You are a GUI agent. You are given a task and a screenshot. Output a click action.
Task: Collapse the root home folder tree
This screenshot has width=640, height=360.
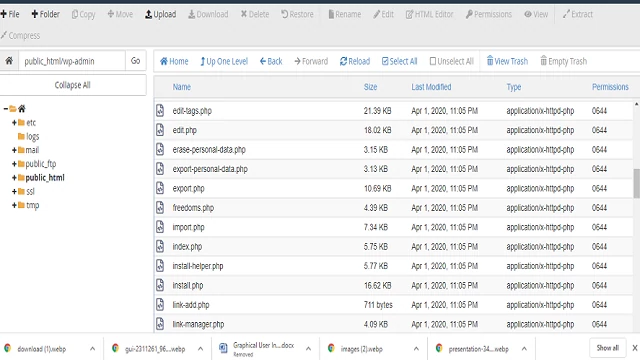[6, 109]
